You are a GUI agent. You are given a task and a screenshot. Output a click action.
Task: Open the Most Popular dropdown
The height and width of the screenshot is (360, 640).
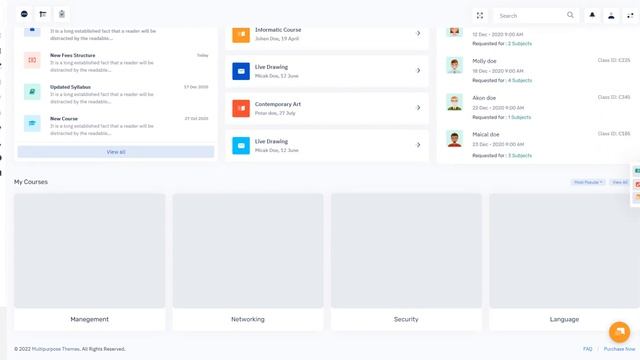pyautogui.click(x=588, y=182)
